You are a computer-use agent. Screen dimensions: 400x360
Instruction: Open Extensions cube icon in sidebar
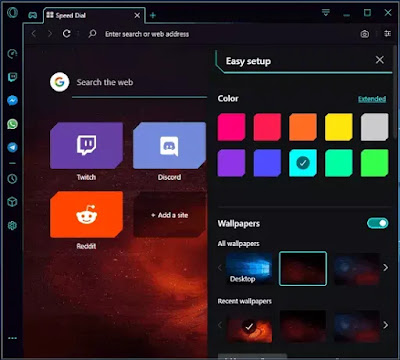(12, 202)
